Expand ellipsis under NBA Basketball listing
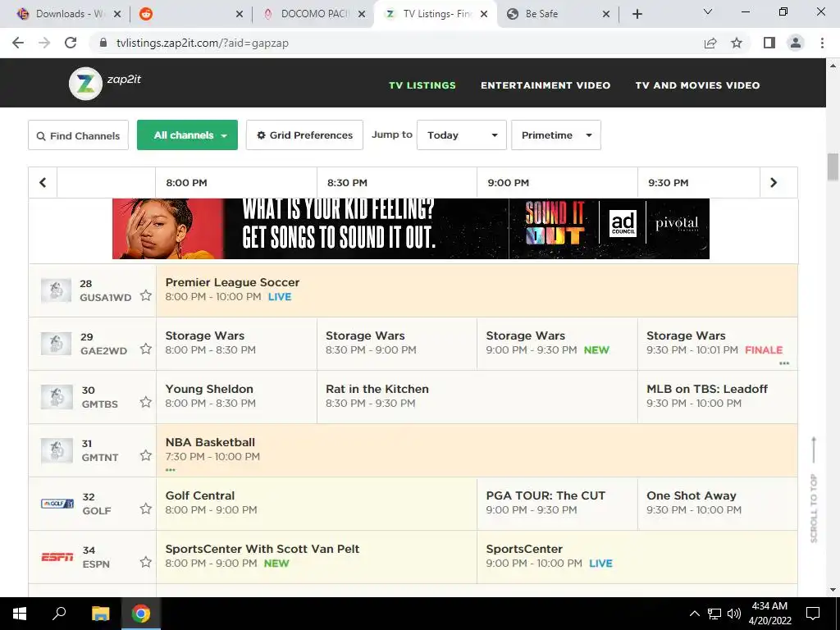The image size is (840, 630). [x=171, y=470]
